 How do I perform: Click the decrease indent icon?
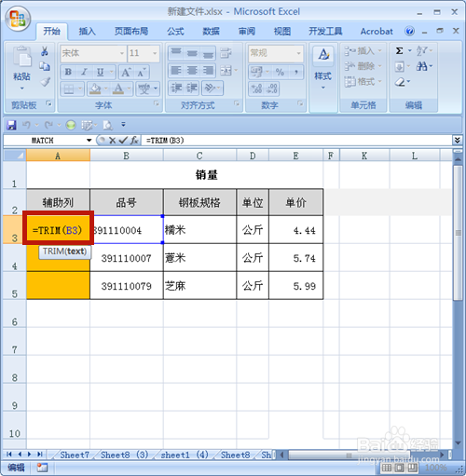pyautogui.click(x=176, y=88)
